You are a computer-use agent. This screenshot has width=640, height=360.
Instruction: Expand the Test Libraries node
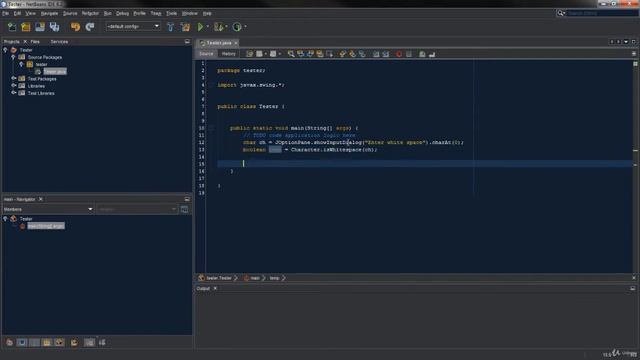(13, 93)
